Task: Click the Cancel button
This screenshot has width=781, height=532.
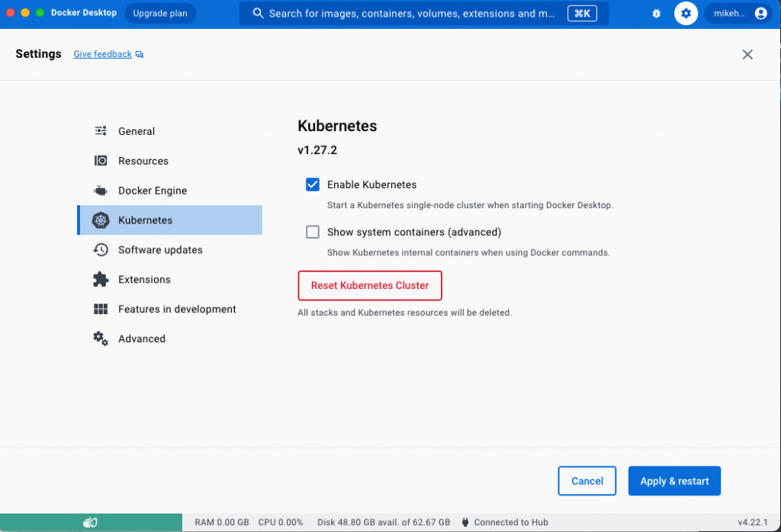Action: coord(587,481)
